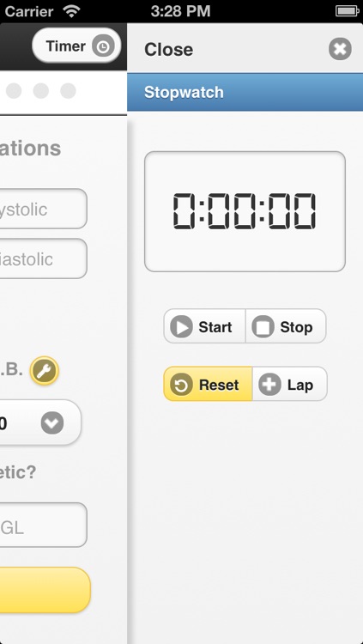Viewport: 363px width, 644px height.
Task: Click the circular arrow Reset icon
Action: tap(182, 385)
